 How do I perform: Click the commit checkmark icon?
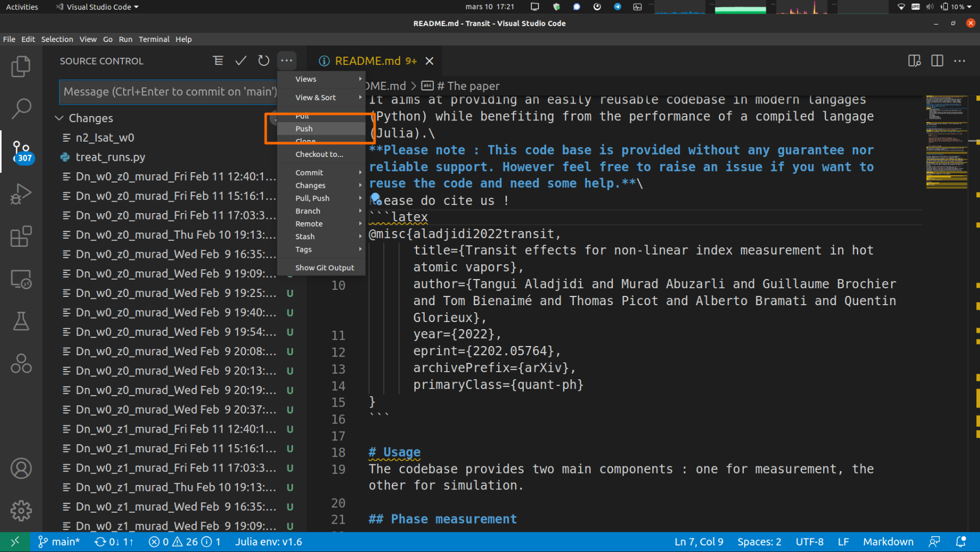241,60
